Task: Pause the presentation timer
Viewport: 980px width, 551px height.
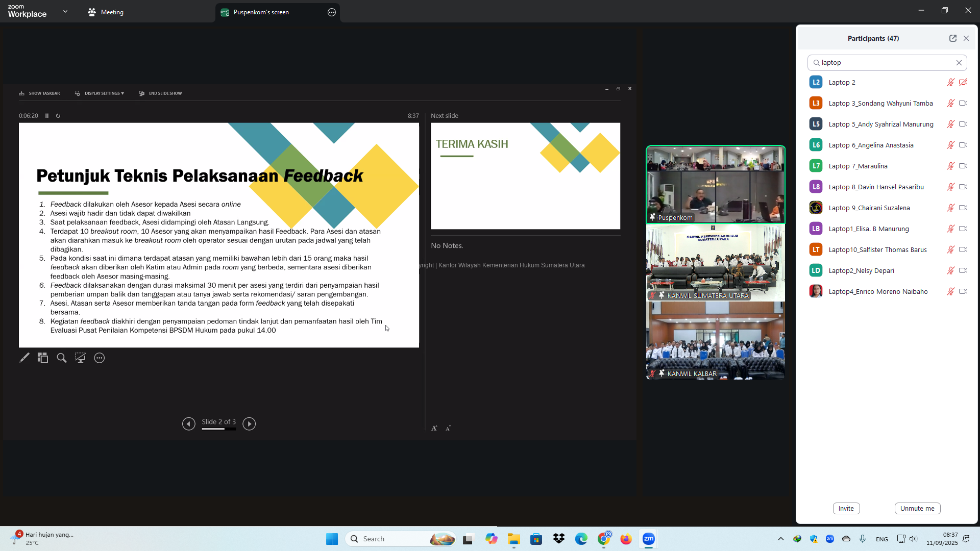Action: tap(47, 116)
